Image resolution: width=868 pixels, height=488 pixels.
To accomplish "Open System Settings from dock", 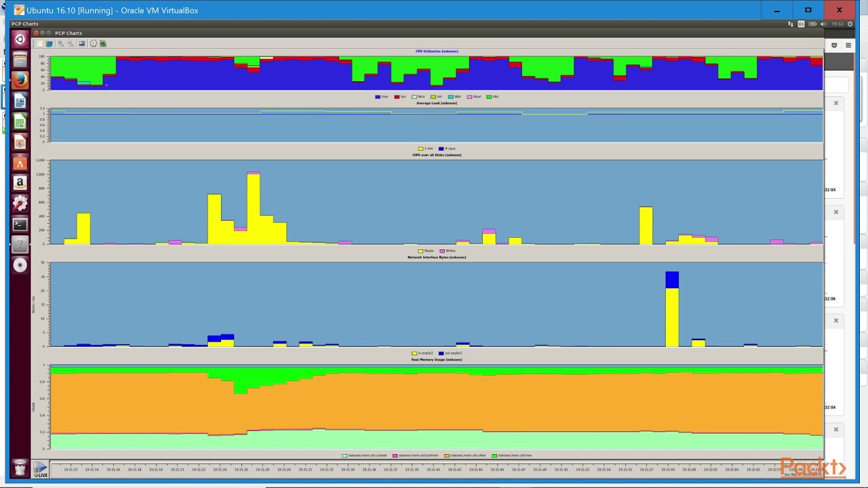I will coord(20,203).
